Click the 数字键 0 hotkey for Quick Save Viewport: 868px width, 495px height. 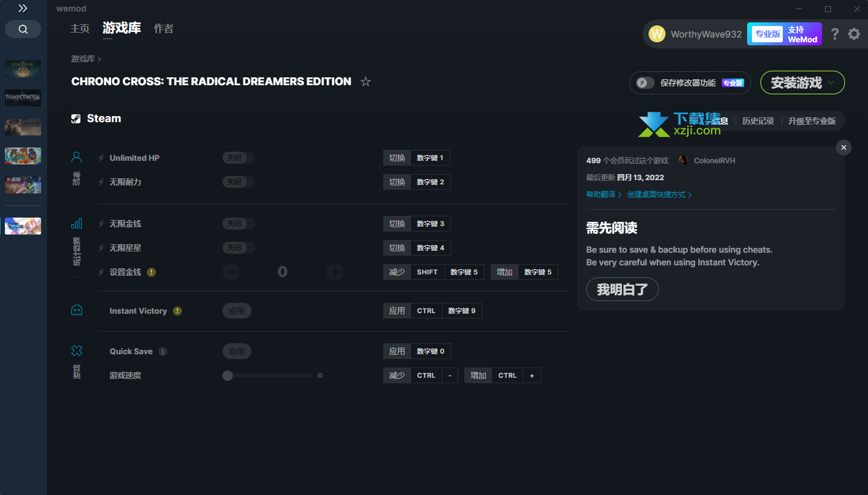[430, 351]
